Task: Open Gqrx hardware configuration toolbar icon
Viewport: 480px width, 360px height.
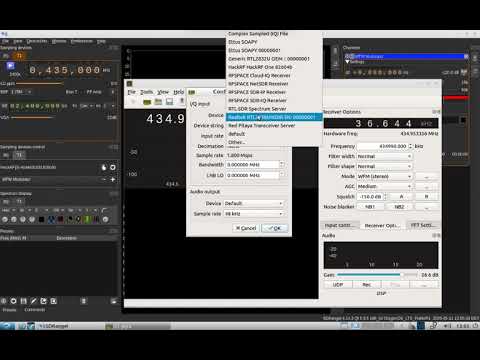Action: pos(147,102)
